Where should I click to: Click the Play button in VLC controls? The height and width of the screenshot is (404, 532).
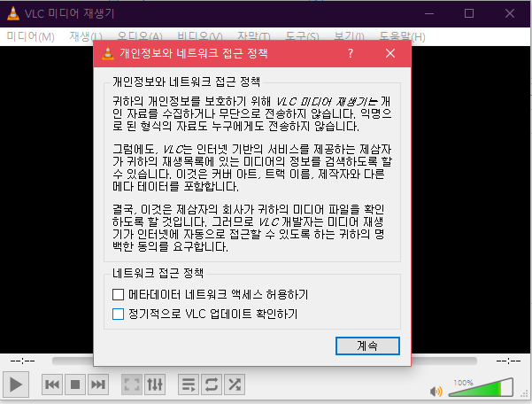click(x=16, y=385)
